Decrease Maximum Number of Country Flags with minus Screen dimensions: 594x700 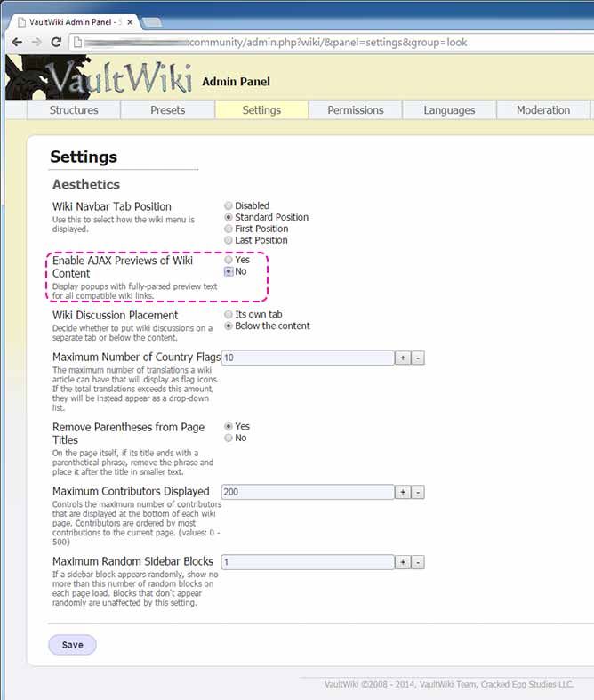pyautogui.click(x=418, y=358)
